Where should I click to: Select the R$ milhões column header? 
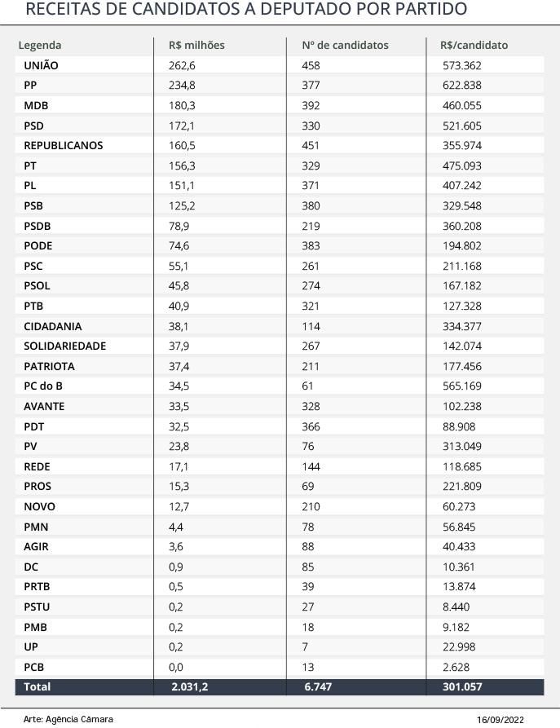pos(196,45)
